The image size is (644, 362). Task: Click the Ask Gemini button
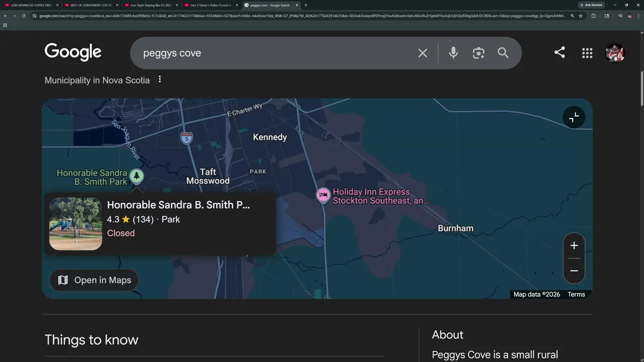coord(591,5)
